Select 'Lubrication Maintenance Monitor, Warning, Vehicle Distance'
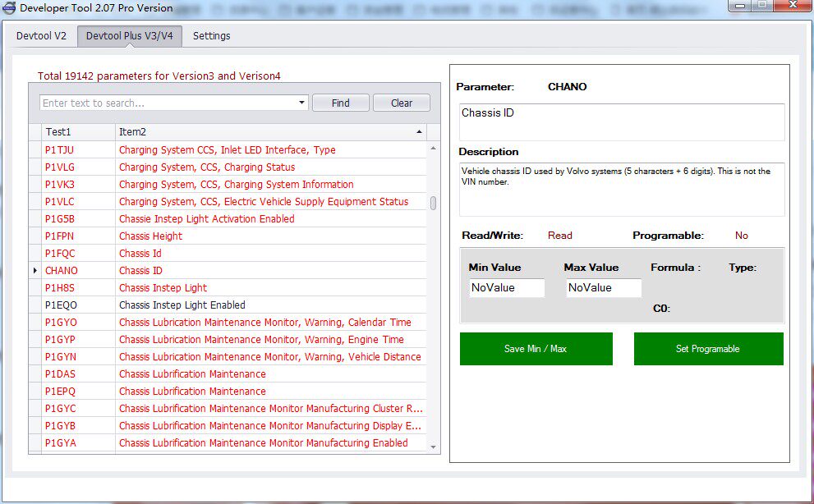The width and height of the screenshot is (814, 504). [x=270, y=356]
